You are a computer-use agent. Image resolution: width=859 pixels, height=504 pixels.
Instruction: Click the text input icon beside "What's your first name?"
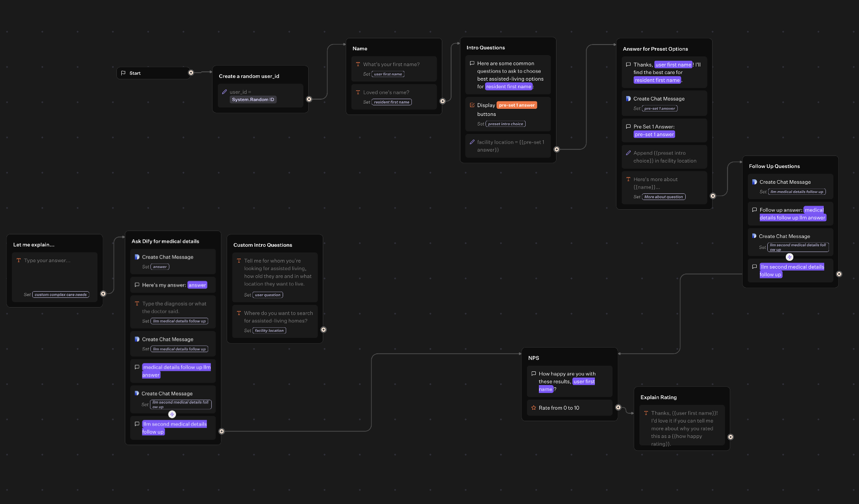pos(358,64)
